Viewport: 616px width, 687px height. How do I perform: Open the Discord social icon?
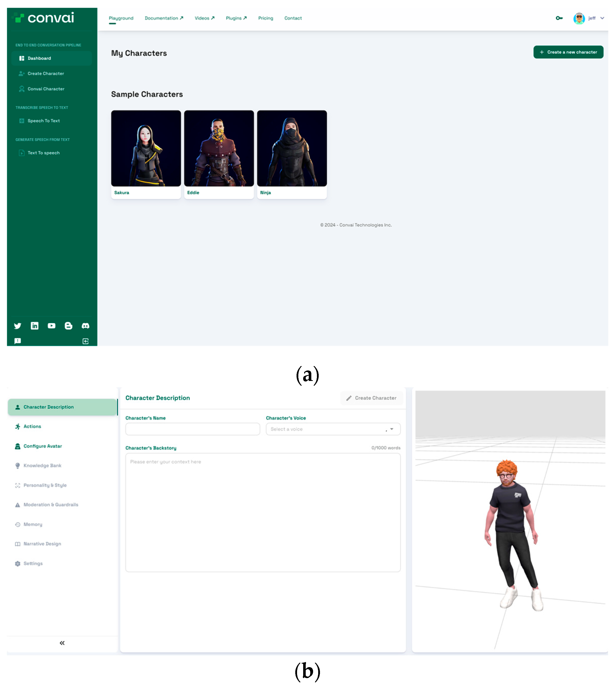(86, 326)
